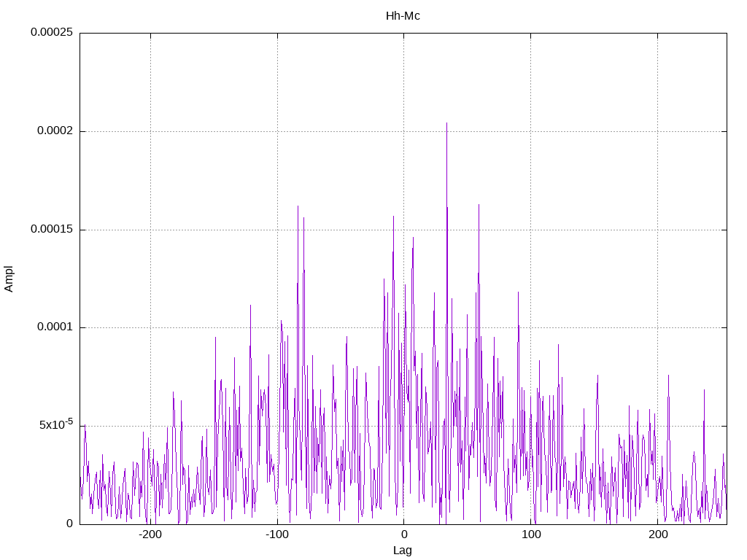Click the 5x10^-5 y-axis tick label

click(x=56, y=424)
